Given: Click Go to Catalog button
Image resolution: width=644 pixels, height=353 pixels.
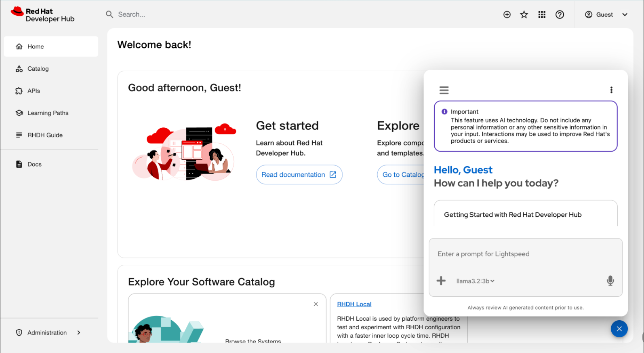Looking at the screenshot, I should (x=400, y=175).
